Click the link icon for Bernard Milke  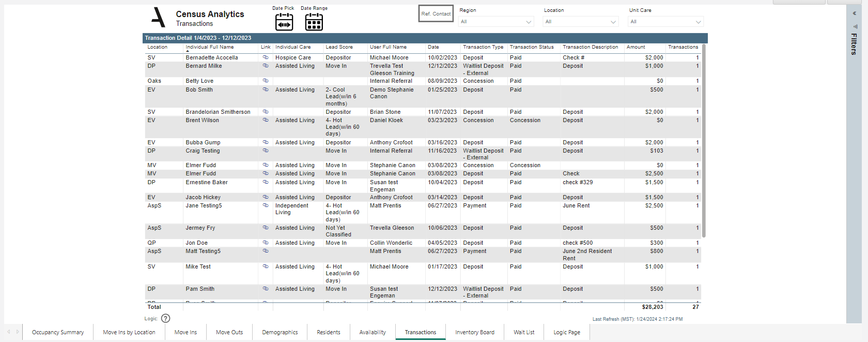pyautogui.click(x=266, y=66)
